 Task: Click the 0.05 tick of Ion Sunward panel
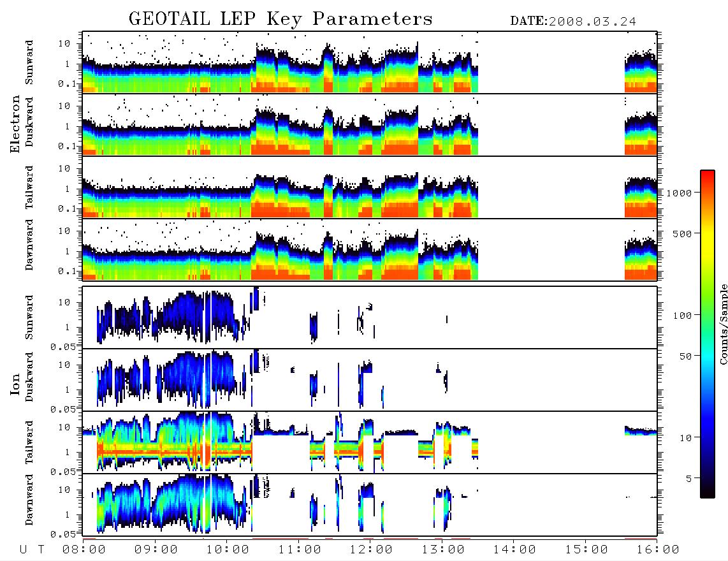tap(62, 346)
